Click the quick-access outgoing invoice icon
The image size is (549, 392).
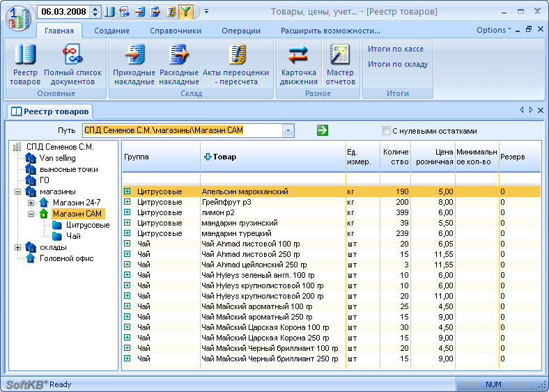[155, 12]
